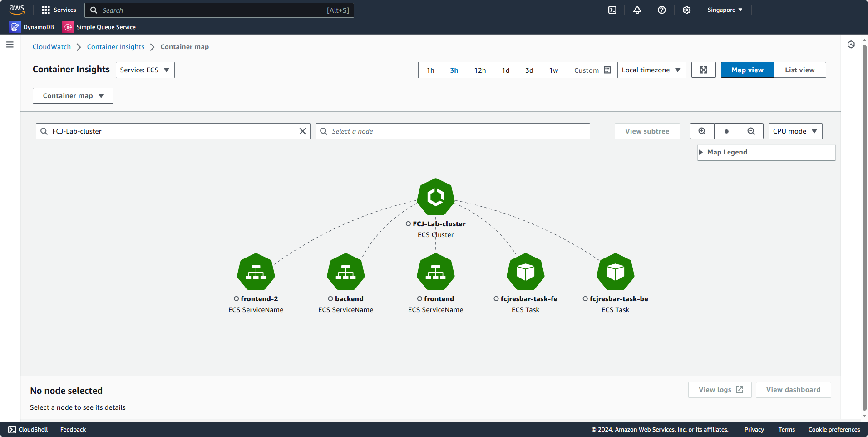The height and width of the screenshot is (437, 868).
Task: Zoom in on the container map
Action: (x=702, y=131)
